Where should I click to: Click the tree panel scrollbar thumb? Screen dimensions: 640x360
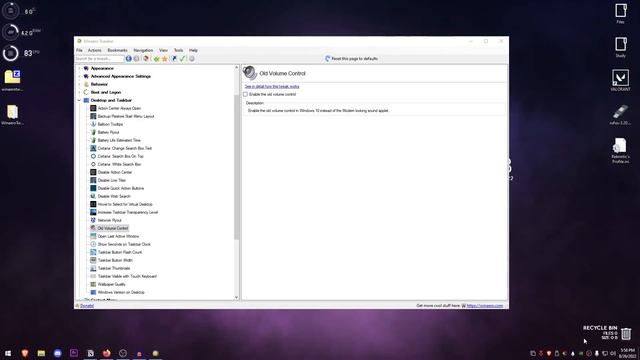click(x=236, y=167)
